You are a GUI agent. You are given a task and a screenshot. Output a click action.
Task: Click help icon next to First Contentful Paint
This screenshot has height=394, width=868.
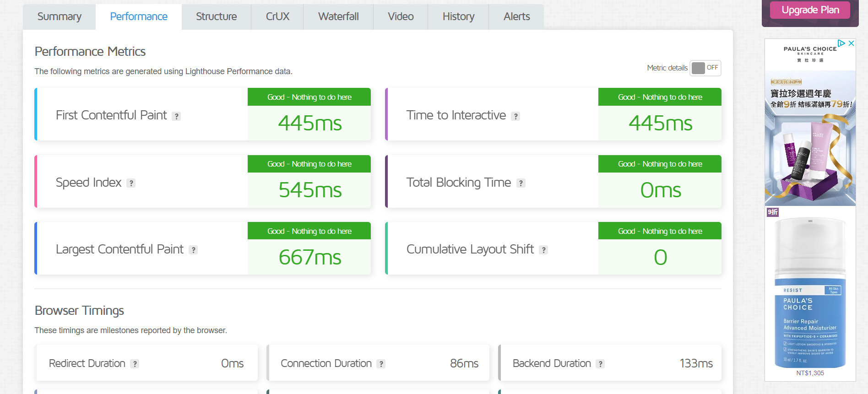point(176,116)
